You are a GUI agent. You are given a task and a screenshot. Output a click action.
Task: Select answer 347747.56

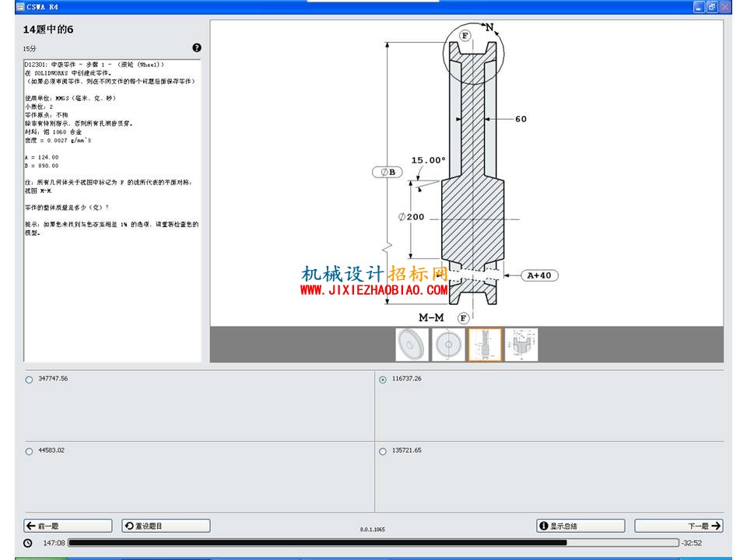(x=29, y=380)
